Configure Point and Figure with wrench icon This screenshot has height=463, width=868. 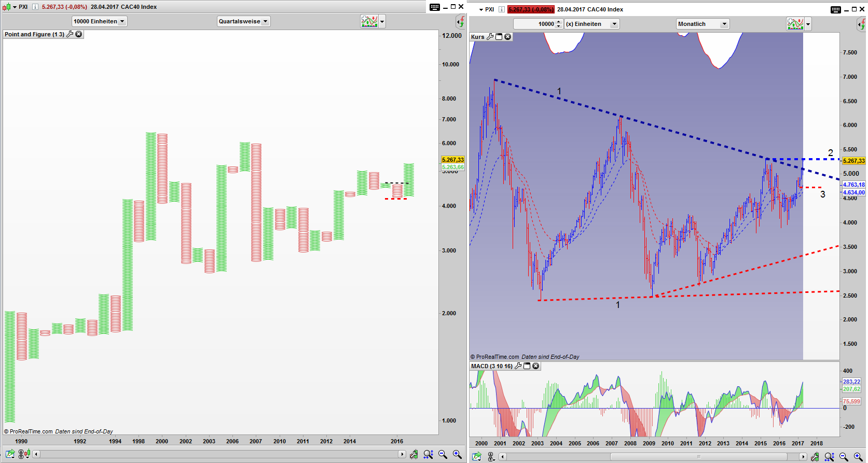(70, 34)
